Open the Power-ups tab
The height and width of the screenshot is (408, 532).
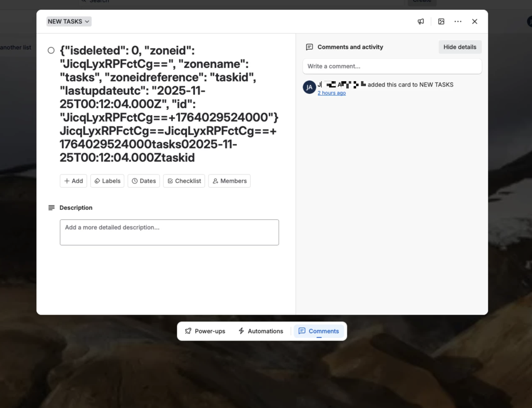[x=205, y=331]
